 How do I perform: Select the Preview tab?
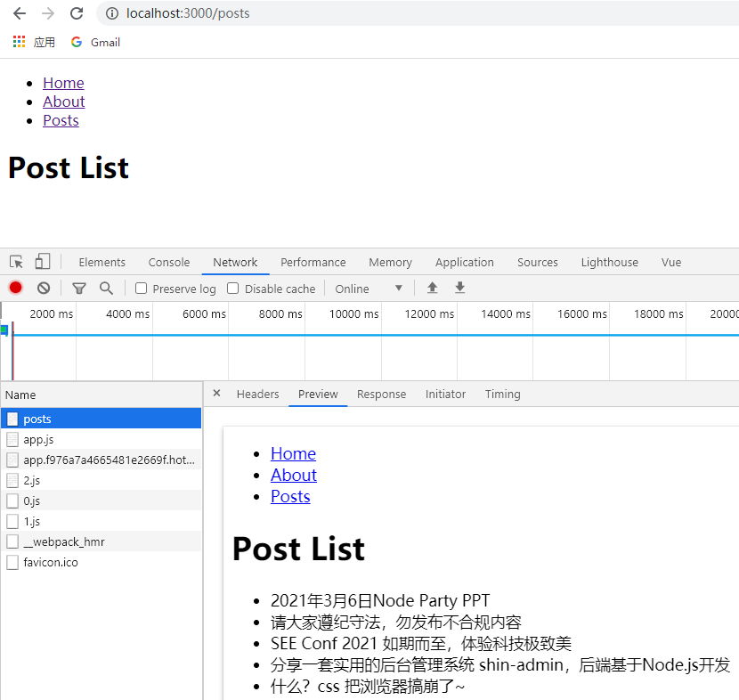(318, 394)
